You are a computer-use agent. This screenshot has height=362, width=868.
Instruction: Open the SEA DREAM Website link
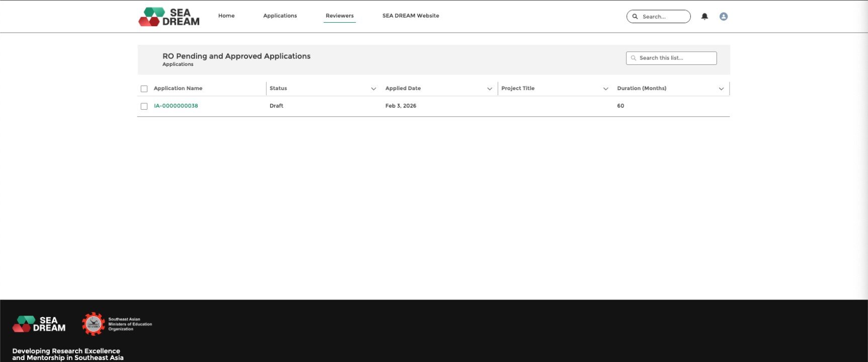(411, 16)
